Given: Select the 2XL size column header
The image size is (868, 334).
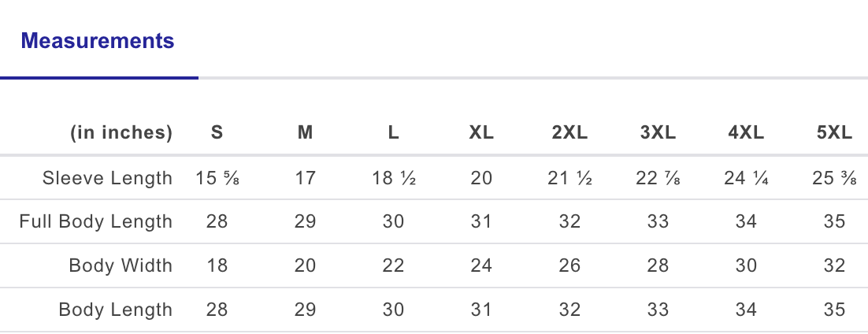Looking at the screenshot, I should (x=569, y=133).
